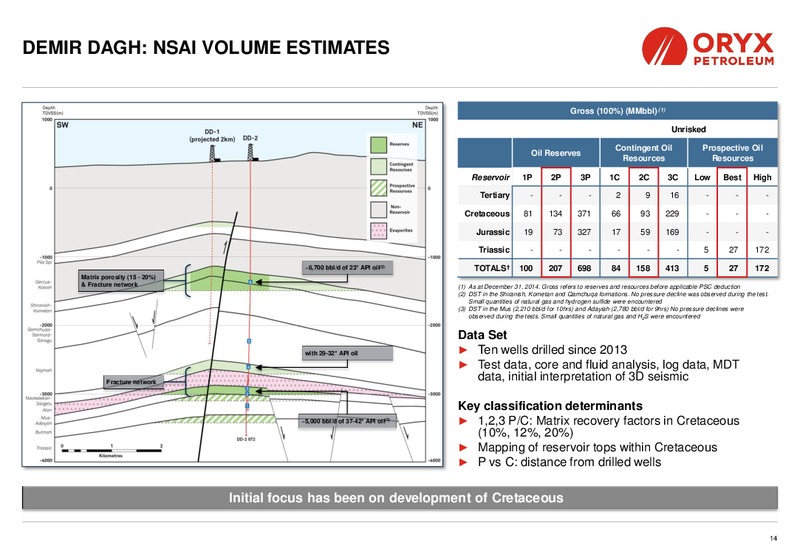The width and height of the screenshot is (800, 554).
Task: Click the Oryx Petroleum logo
Action: pos(708,46)
